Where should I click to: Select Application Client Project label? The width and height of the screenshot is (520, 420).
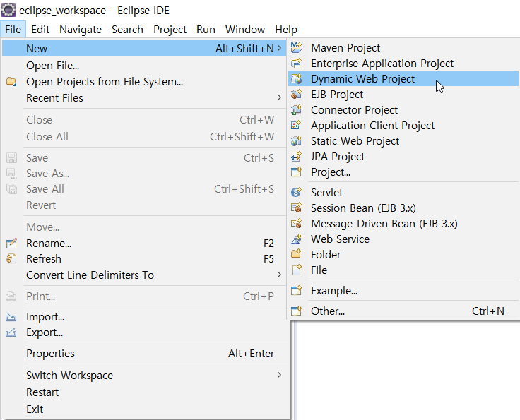373,126
